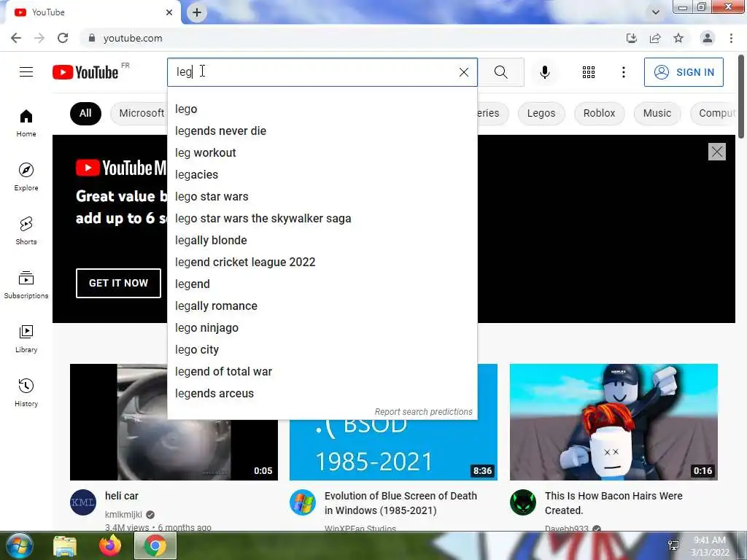Choose suggestion 'legally blonde'
Viewport: 747px width, 560px height.
(x=322, y=241)
